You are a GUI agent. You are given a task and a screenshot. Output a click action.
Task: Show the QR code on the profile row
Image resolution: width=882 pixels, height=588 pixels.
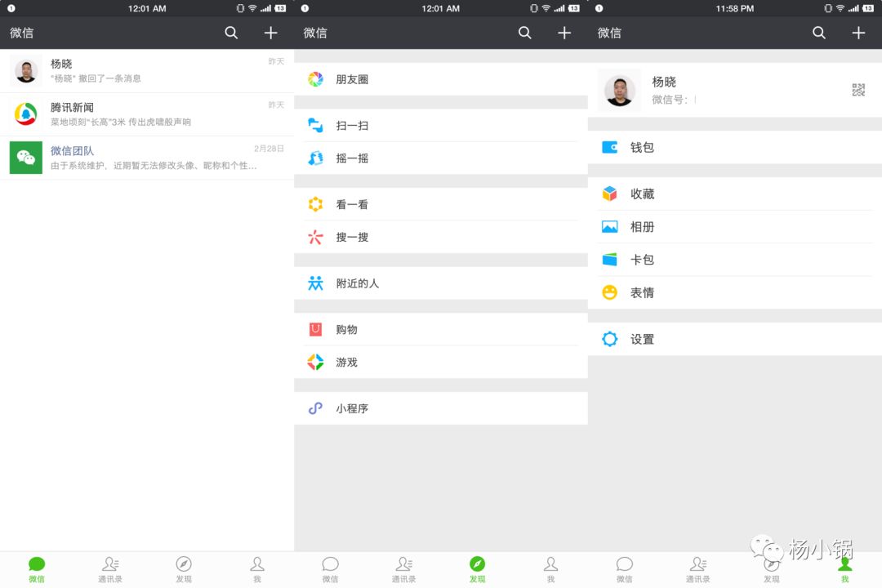858,90
